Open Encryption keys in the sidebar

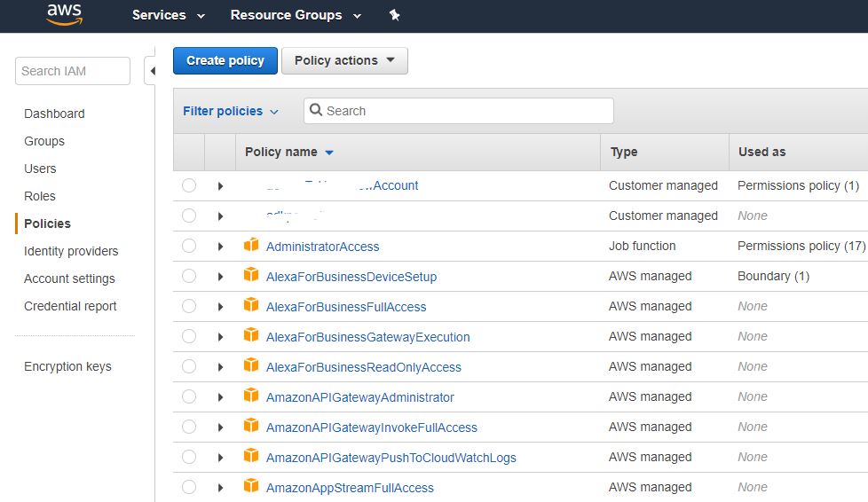tap(67, 366)
